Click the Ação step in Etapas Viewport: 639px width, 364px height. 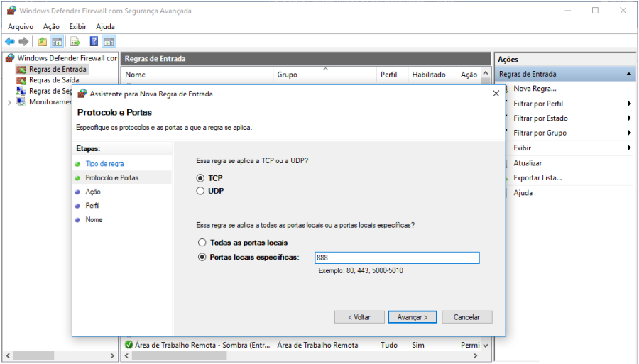[x=93, y=192]
